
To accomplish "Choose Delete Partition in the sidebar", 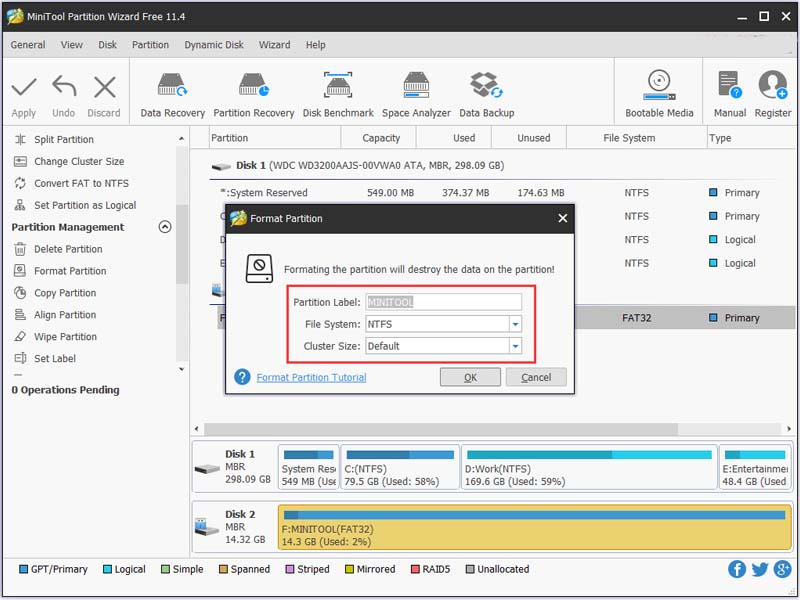I will click(x=68, y=249).
